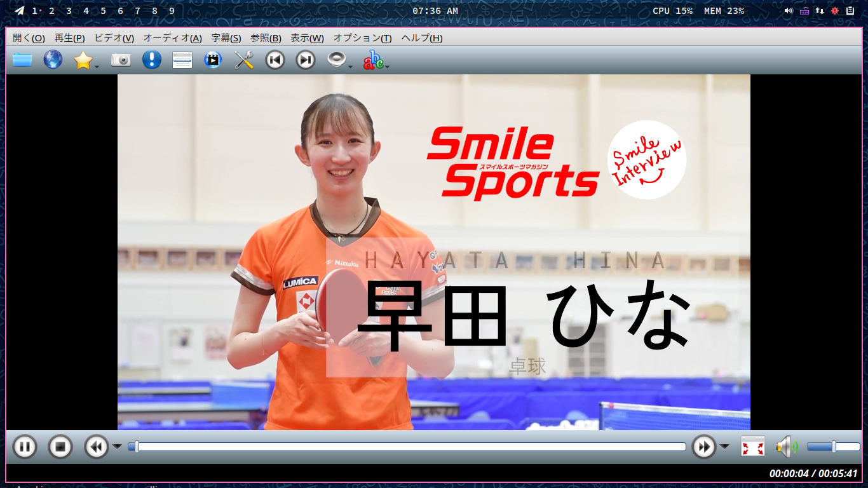This screenshot has height=488, width=868.
Task: Click the 00:00:04 / 00:05:41 time display
Action: pos(813,473)
